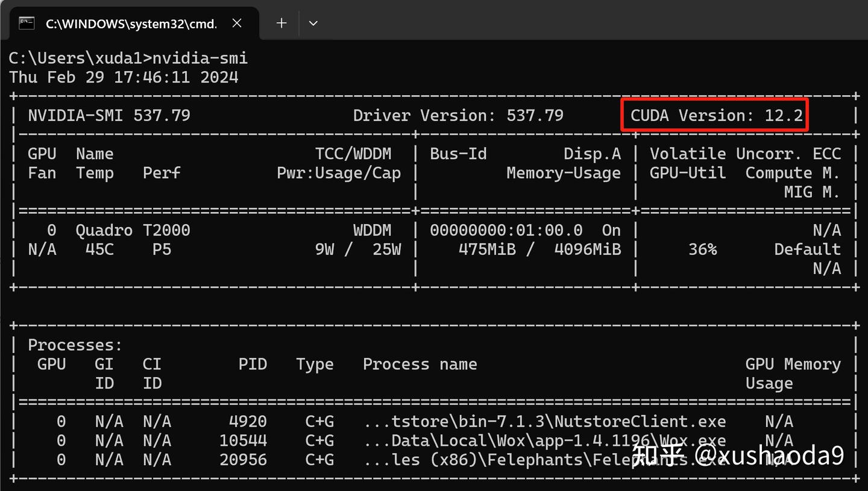This screenshot has width=868, height=491.
Task: Click the Disp.A column header
Action: 592,154
